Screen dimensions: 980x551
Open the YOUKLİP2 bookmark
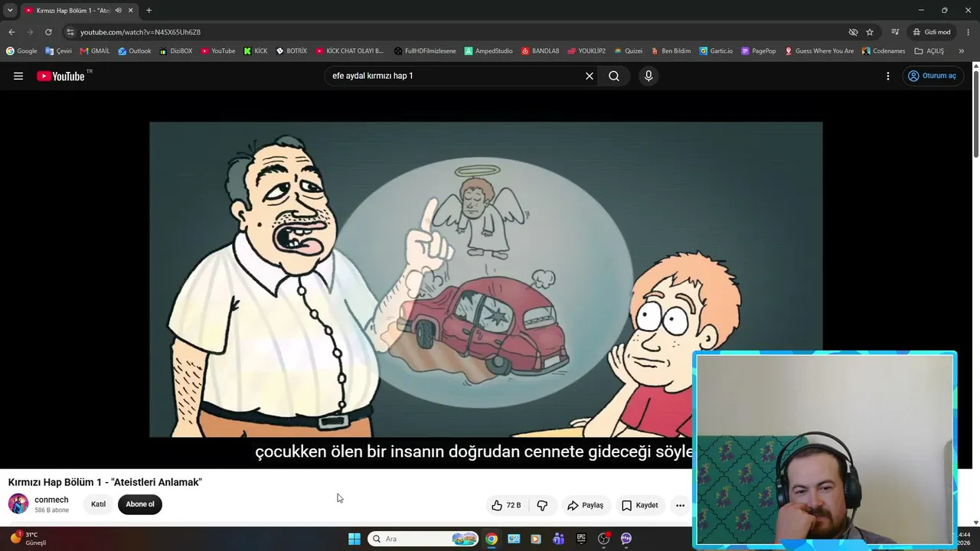[x=586, y=51]
